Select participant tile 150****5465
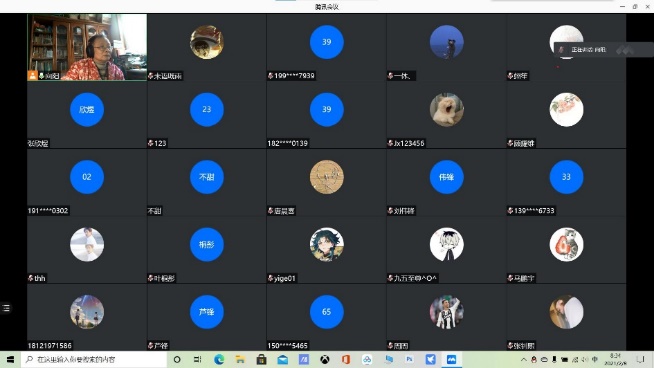 [x=327, y=318]
